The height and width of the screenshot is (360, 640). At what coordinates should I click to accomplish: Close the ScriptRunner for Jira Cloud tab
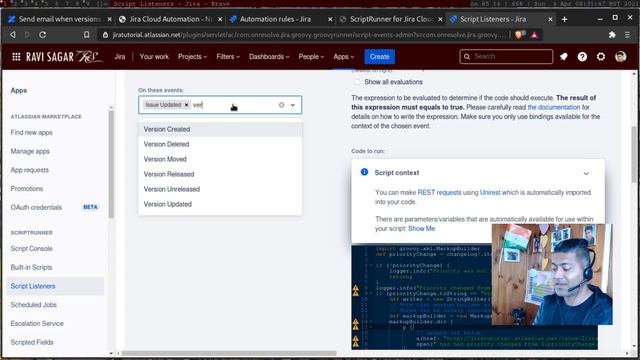pyautogui.click(x=440, y=19)
